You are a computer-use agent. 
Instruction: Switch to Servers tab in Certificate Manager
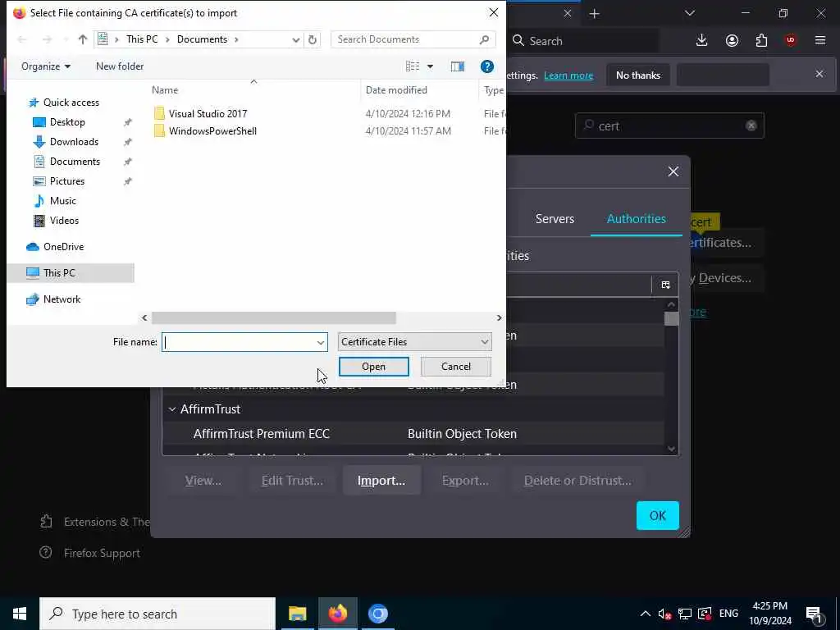(555, 218)
